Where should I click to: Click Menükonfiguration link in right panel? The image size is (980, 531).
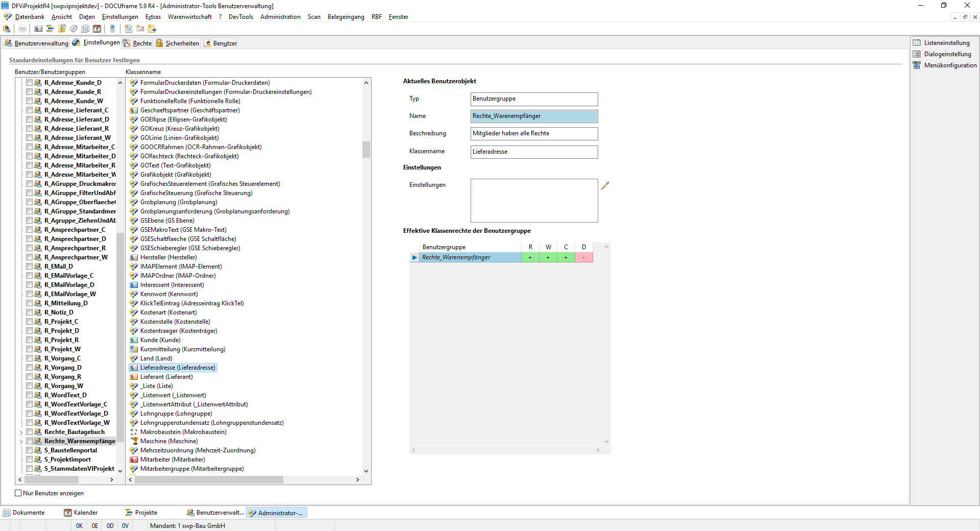950,65
